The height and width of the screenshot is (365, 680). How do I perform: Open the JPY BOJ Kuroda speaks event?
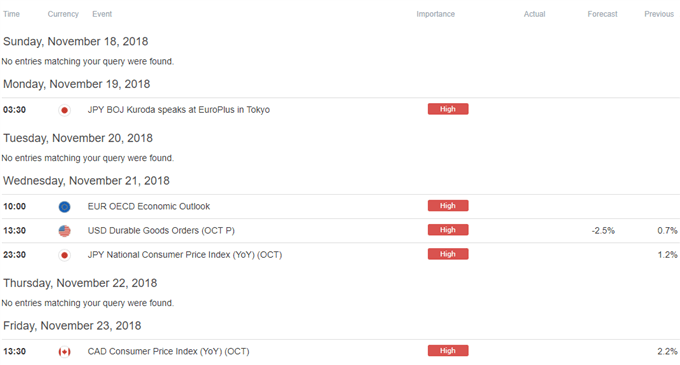point(179,110)
